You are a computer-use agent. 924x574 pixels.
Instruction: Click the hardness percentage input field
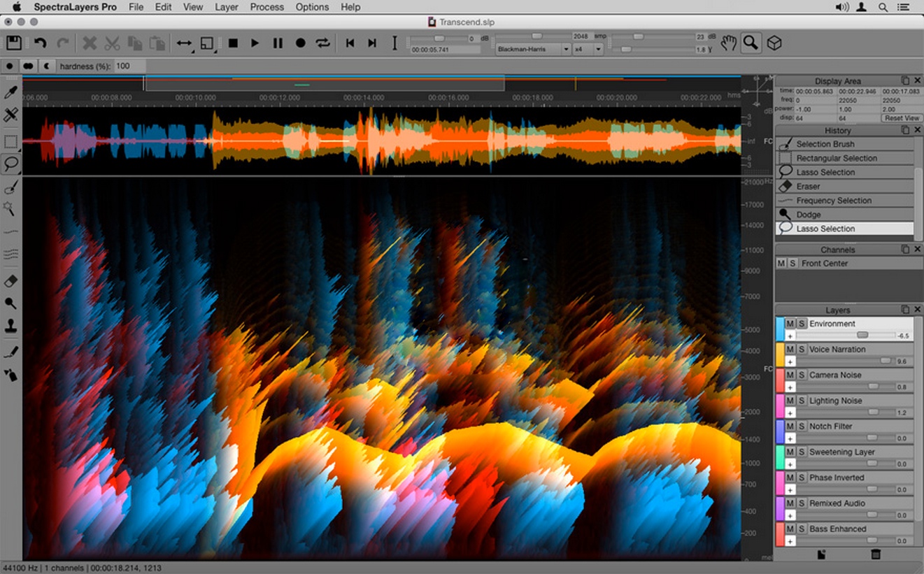129,66
